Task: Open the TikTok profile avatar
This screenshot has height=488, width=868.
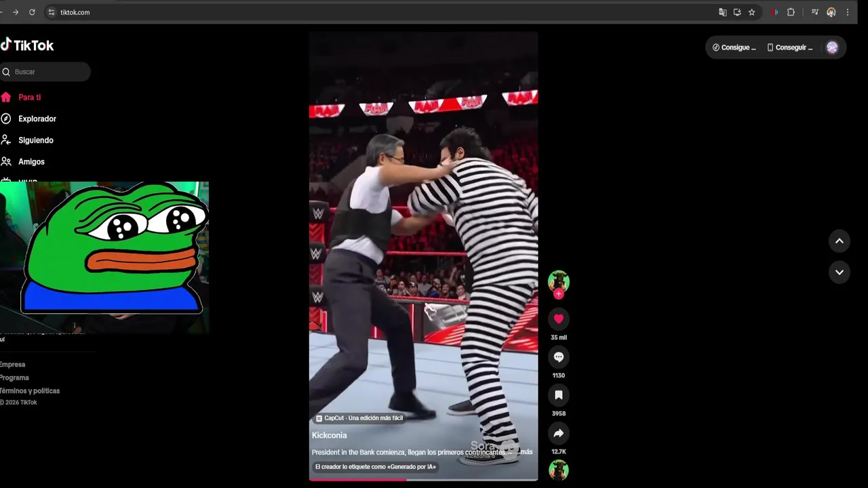Action: [832, 47]
